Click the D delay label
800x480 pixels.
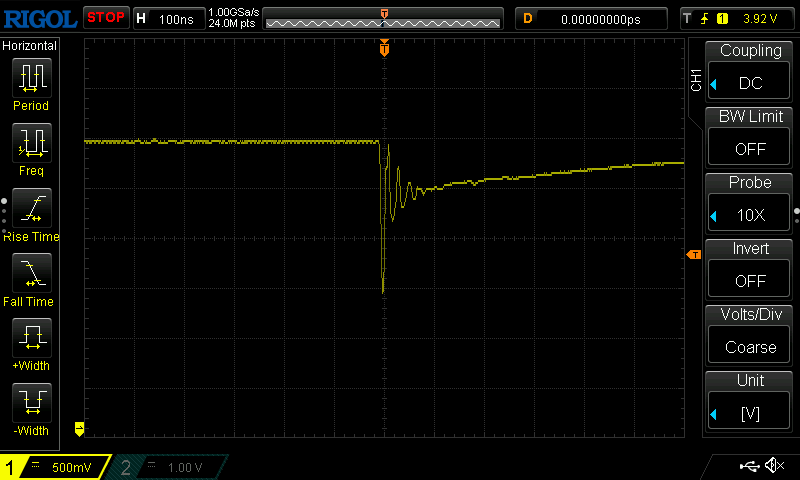(528, 19)
